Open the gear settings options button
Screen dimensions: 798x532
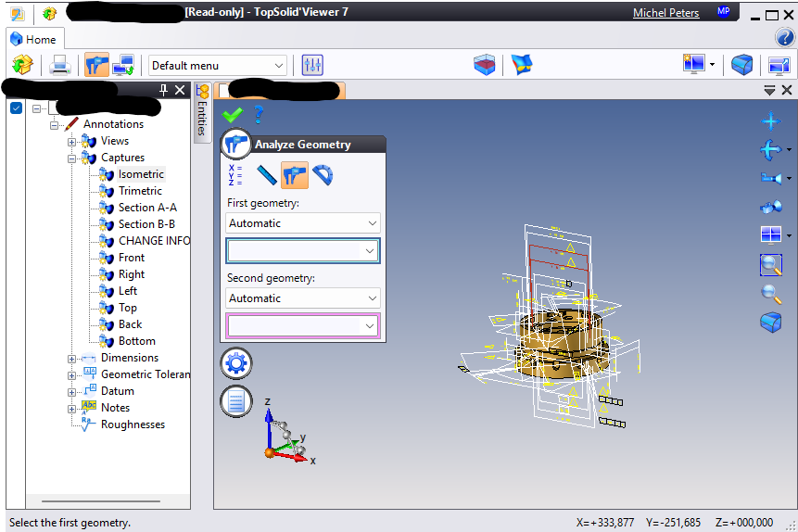(236, 363)
